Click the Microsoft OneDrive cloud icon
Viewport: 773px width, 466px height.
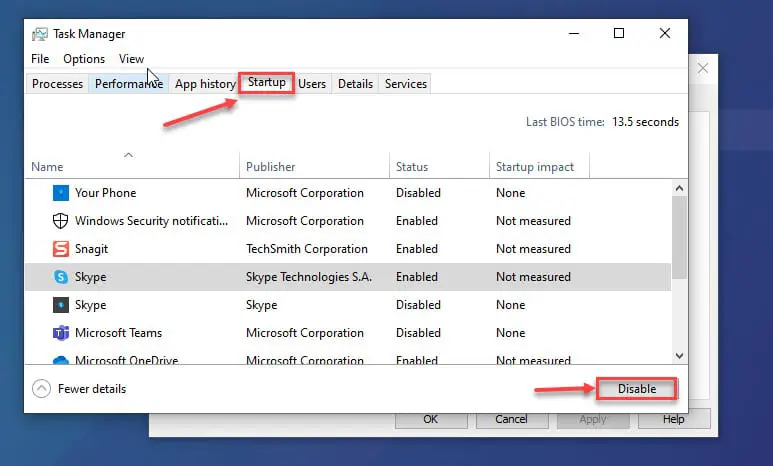click(x=61, y=360)
